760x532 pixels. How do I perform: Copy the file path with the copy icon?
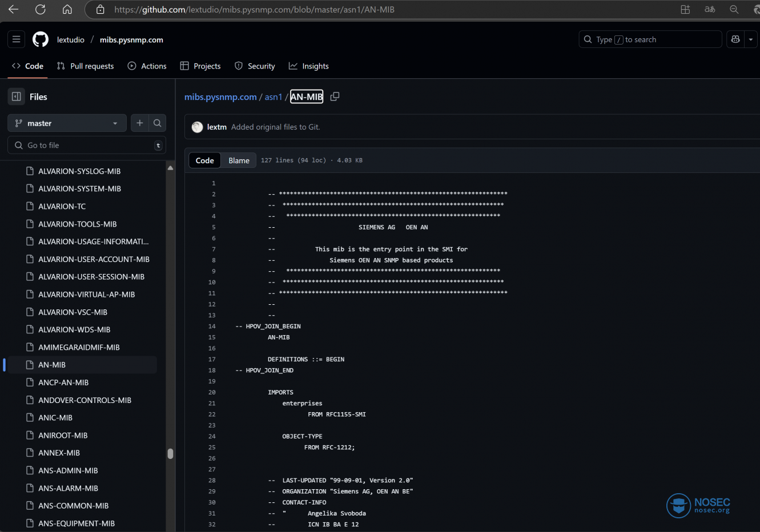click(335, 96)
